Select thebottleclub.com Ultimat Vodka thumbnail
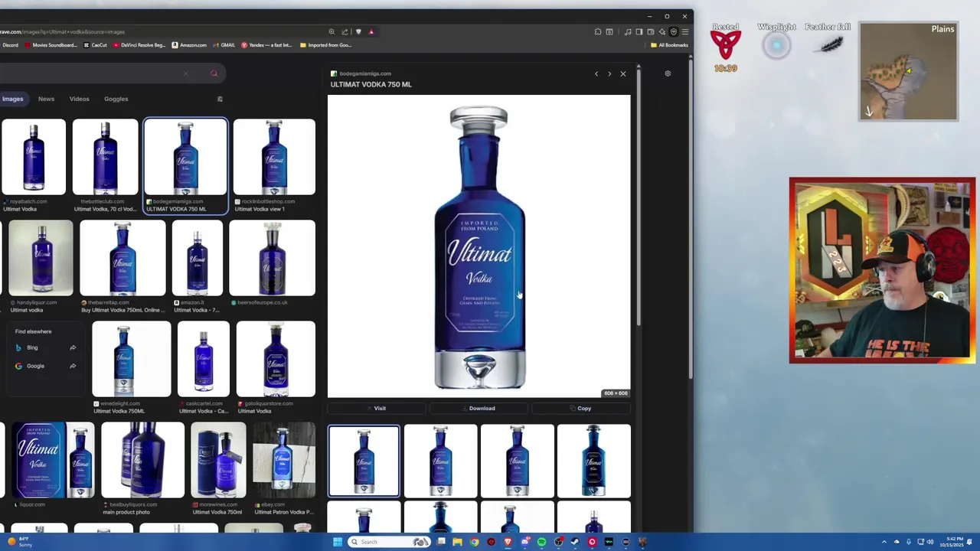 tap(105, 157)
